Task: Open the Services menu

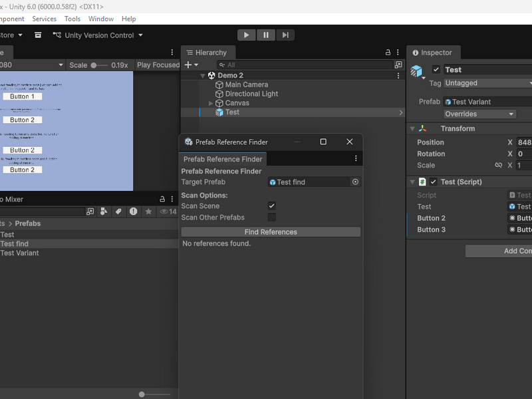Action: click(44, 19)
